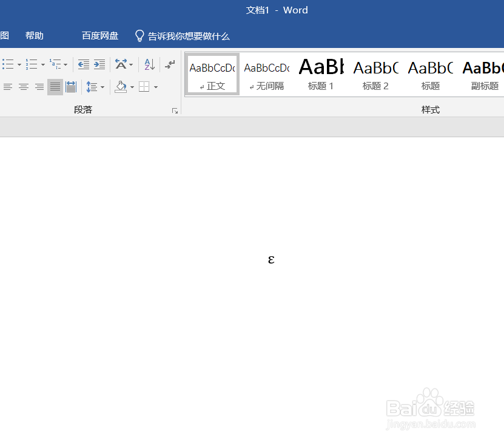Open the 段落 dialog launcher
Image resolution: width=504 pixels, height=442 pixels.
coord(175,110)
